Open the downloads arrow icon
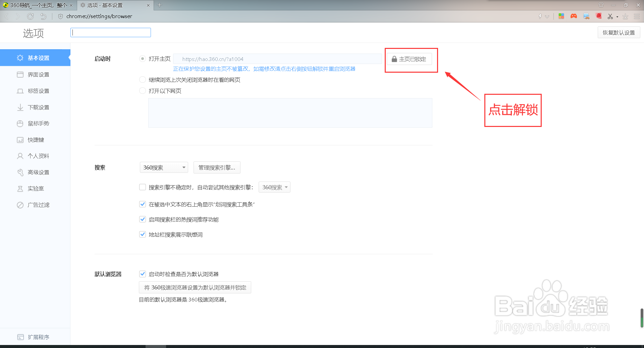This screenshot has width=644, height=348. 625,16
